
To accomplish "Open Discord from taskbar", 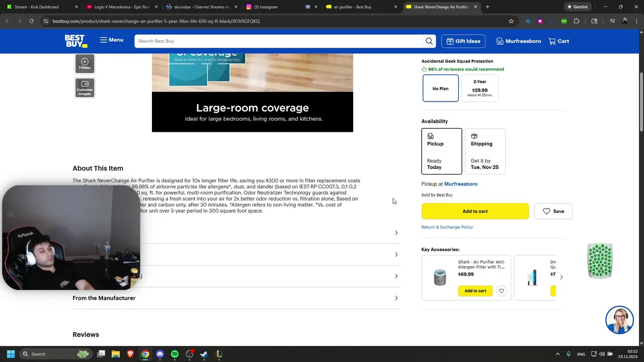I will click(x=160, y=354).
